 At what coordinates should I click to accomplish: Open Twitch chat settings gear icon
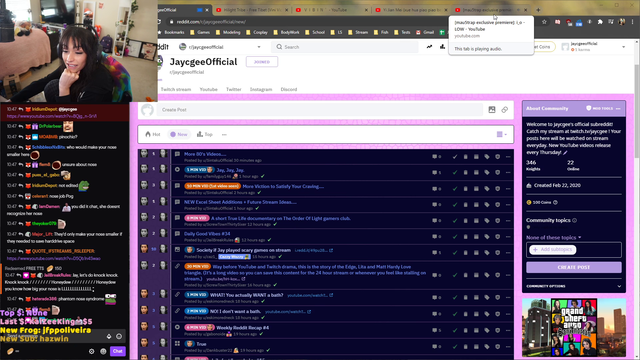click(x=91, y=351)
